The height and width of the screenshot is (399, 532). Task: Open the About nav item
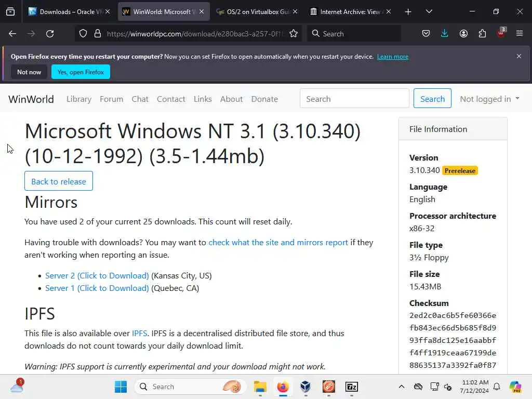[231, 99]
